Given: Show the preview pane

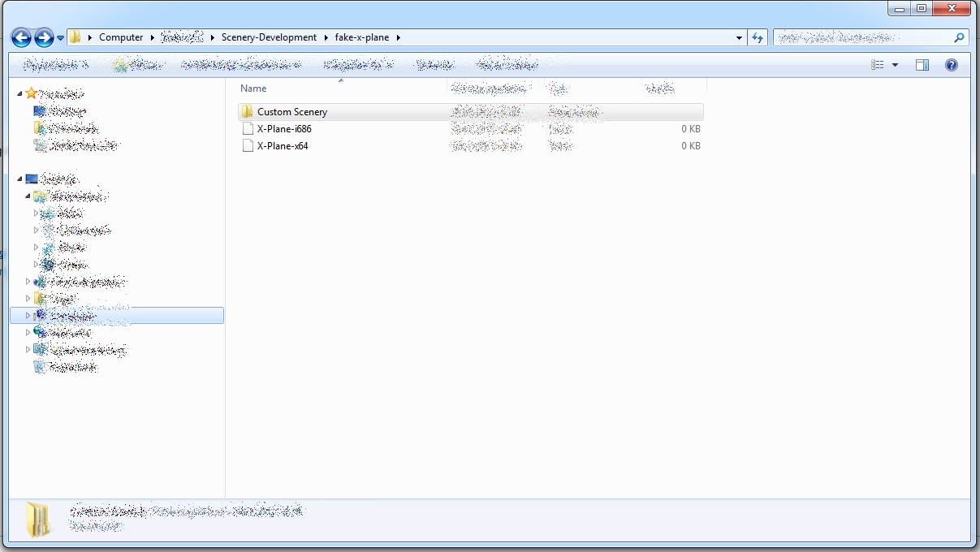Looking at the screenshot, I should 922,65.
